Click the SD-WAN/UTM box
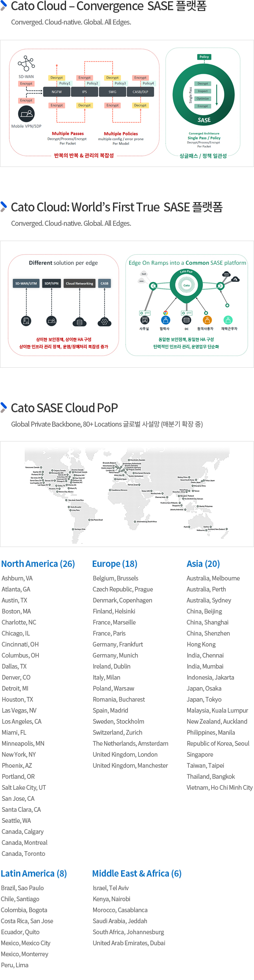This screenshot has height=980, width=254. click(26, 283)
